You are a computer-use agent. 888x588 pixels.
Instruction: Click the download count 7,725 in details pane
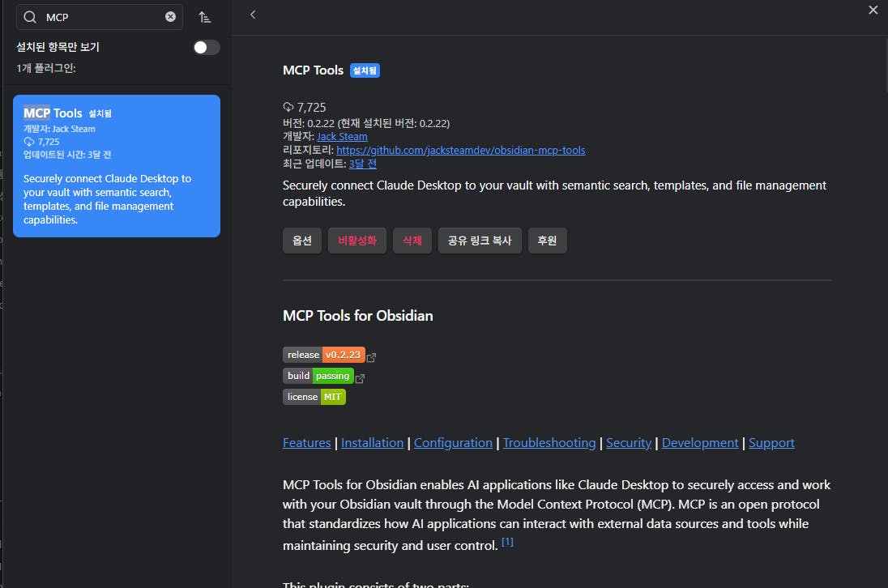(x=311, y=108)
